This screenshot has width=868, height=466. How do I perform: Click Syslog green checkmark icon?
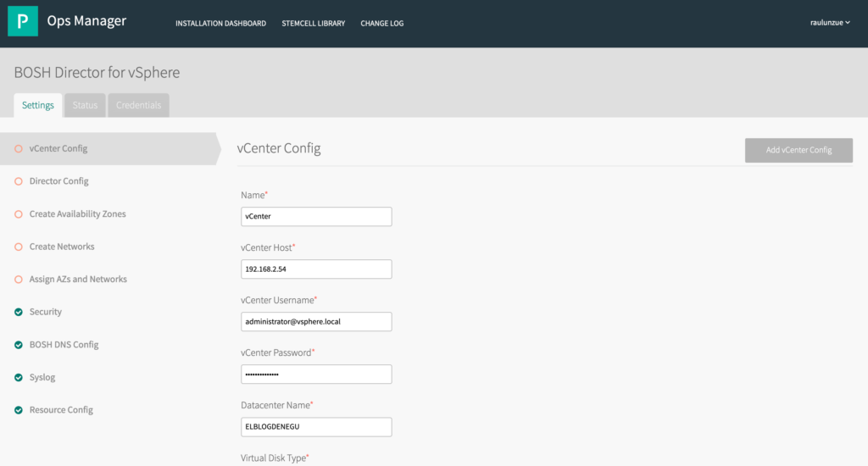(19, 377)
